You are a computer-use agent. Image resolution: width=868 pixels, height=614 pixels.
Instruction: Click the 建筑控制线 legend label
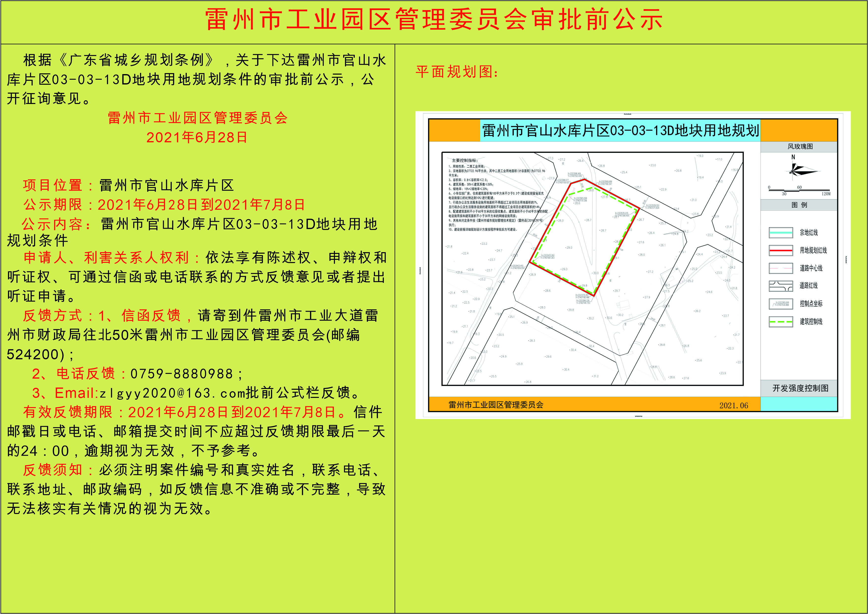[x=811, y=321]
